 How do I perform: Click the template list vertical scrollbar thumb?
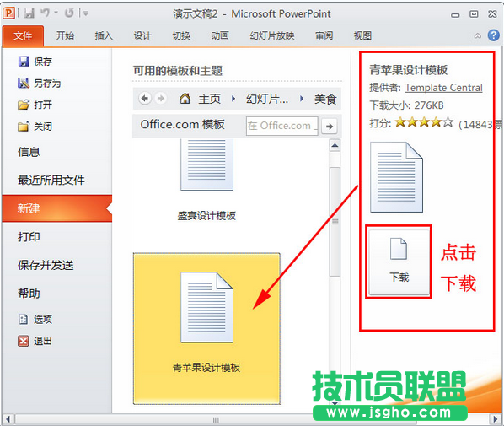335,222
